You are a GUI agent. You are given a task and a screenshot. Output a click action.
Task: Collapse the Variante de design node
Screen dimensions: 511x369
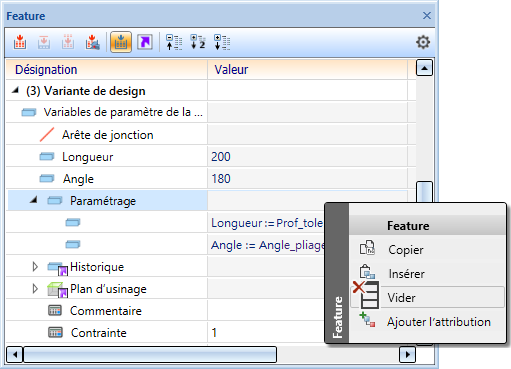(x=15, y=90)
